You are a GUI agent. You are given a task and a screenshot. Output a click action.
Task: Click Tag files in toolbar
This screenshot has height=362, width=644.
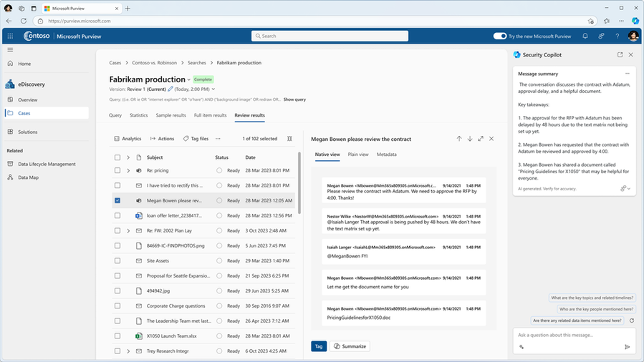(x=196, y=139)
